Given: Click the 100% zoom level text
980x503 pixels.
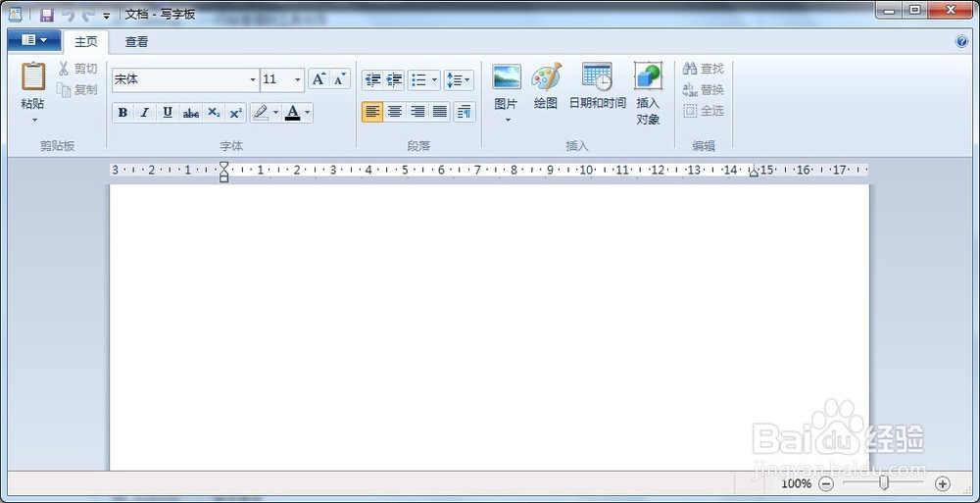Looking at the screenshot, I should 796,483.
